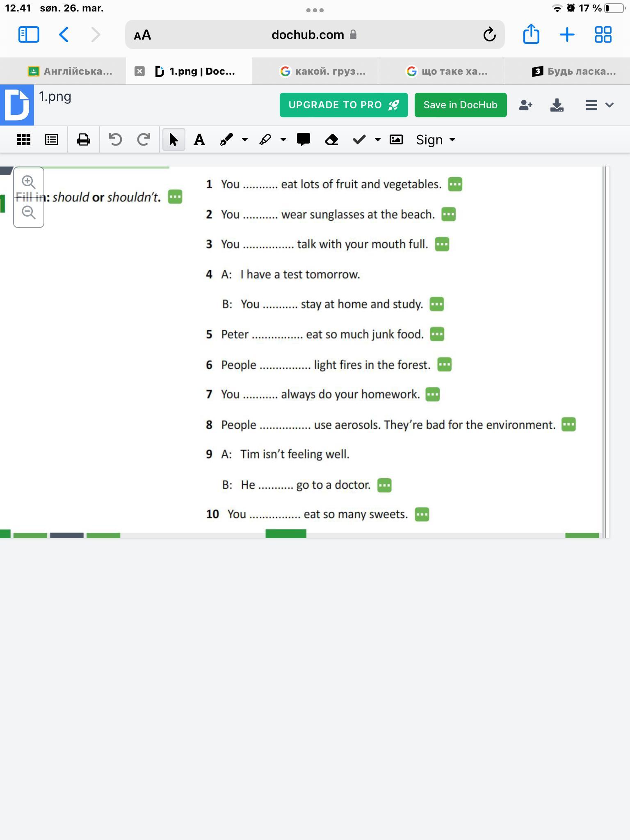Zoom in on the document
This screenshot has height=840, width=630.
point(29,182)
